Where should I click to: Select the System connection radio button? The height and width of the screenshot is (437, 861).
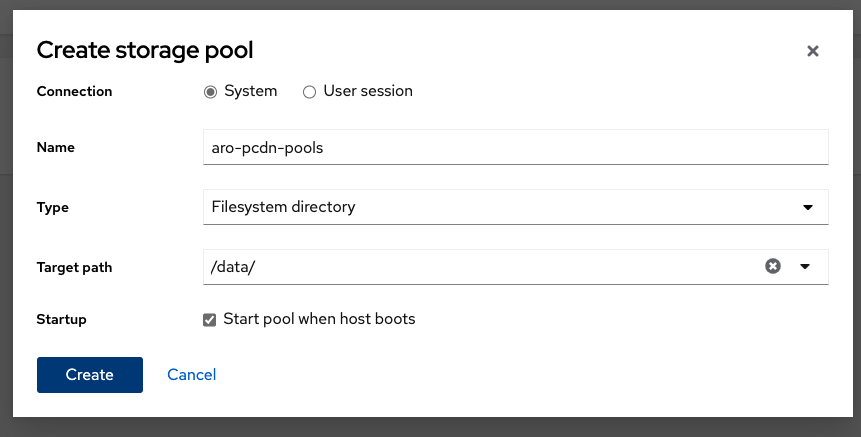tap(210, 92)
